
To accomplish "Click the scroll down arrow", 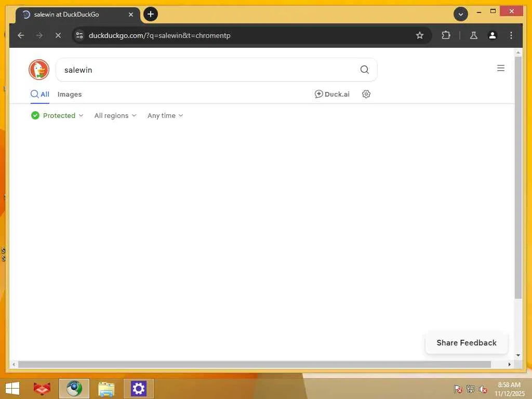I will click(x=518, y=355).
